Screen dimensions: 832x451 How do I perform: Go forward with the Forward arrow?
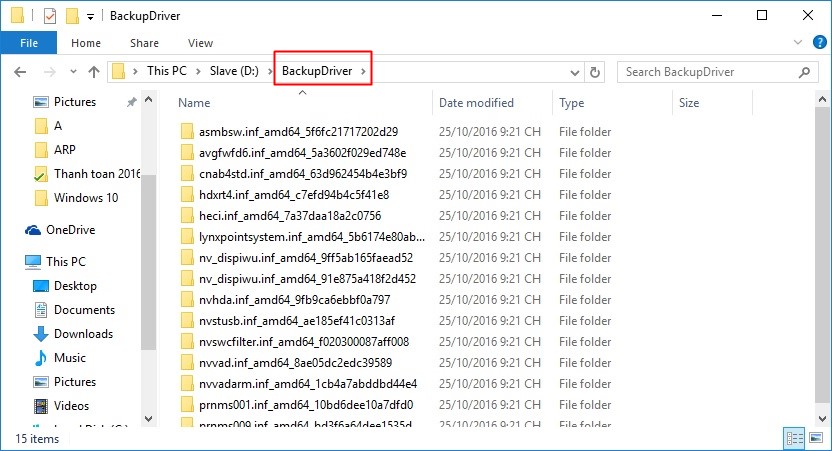(x=49, y=72)
